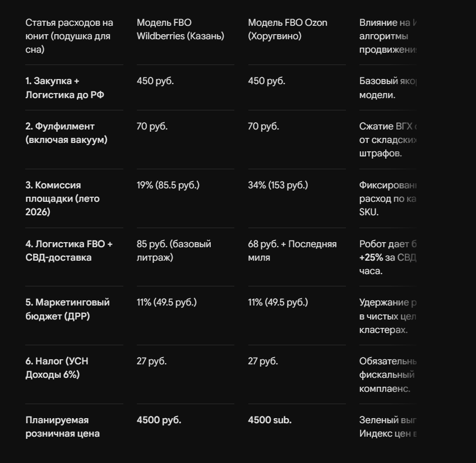Click the '4500 sub.' Ozon price cell
Screen dimensions: 476x463
pos(270,420)
